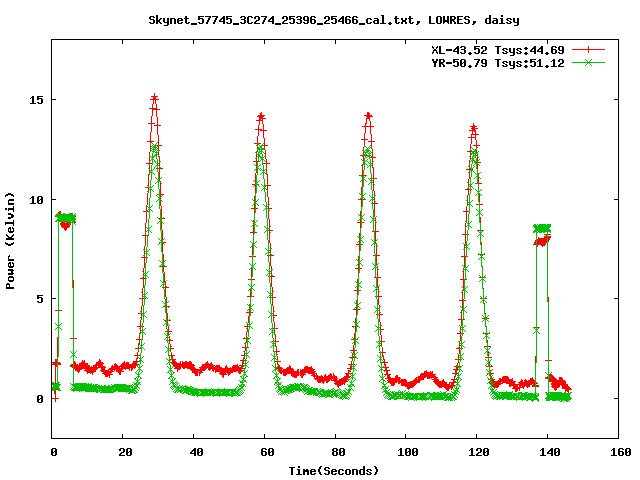This screenshot has height=480, width=640.
Task: Click the x-axis tick label 40
Action: [x=196, y=452]
